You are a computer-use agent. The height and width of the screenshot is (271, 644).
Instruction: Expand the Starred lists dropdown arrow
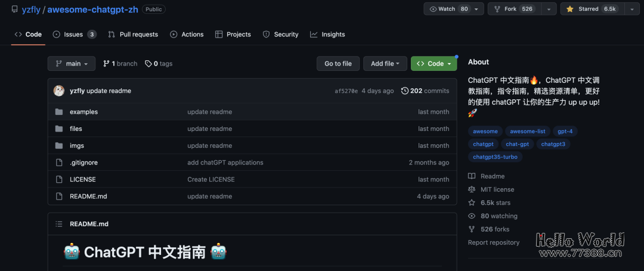631,9
